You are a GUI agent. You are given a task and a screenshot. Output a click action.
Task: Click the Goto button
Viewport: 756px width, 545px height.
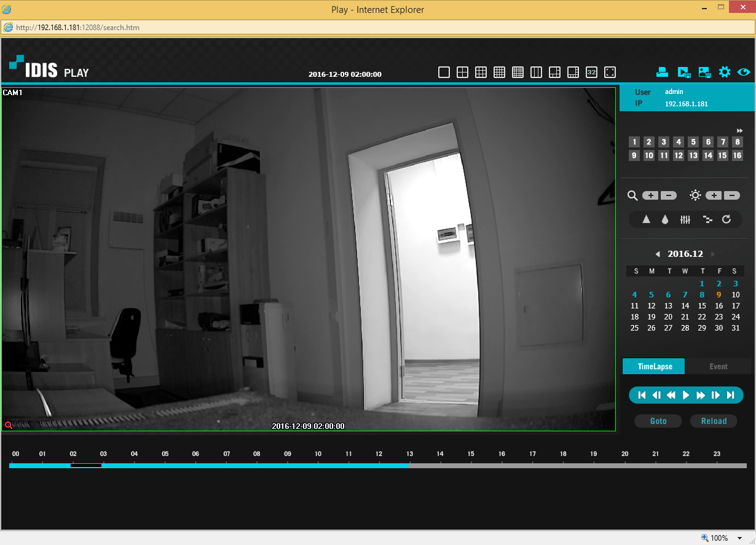coord(658,421)
